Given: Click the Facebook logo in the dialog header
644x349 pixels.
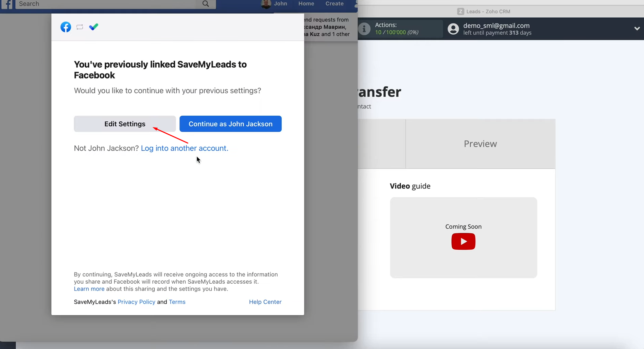Looking at the screenshot, I should coord(66,27).
